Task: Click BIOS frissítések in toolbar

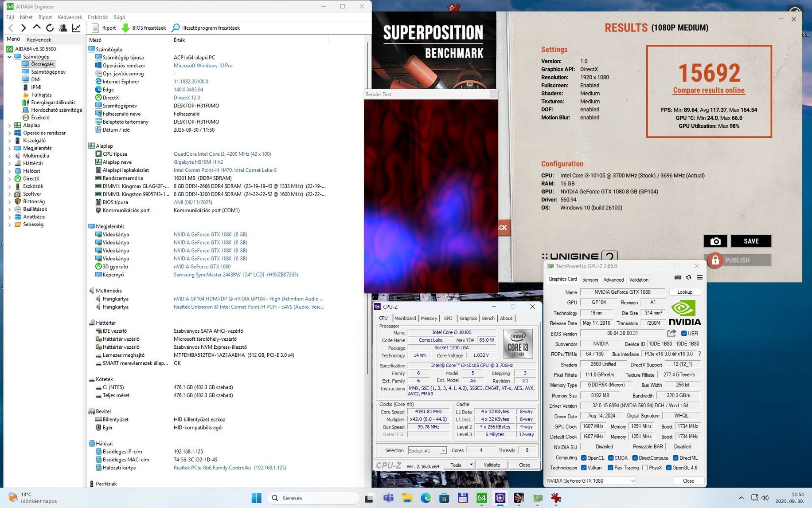Action: 144,28
